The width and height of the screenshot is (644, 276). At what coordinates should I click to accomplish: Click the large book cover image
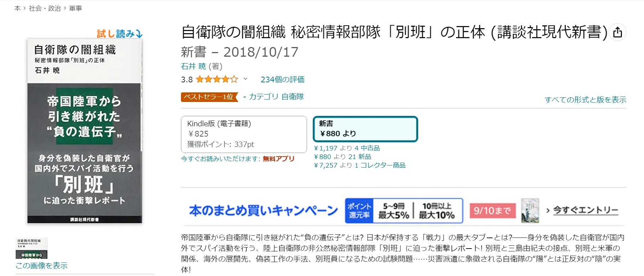[85, 131]
